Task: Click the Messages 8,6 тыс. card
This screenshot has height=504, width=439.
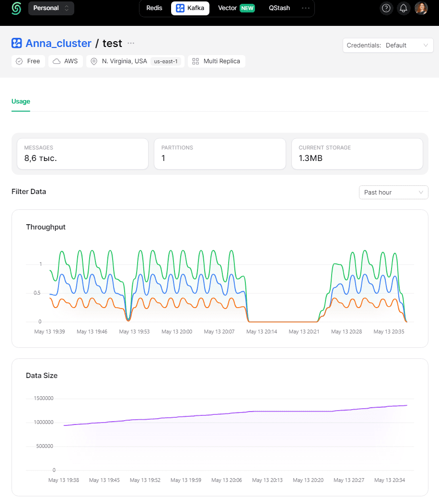Action: (82, 154)
